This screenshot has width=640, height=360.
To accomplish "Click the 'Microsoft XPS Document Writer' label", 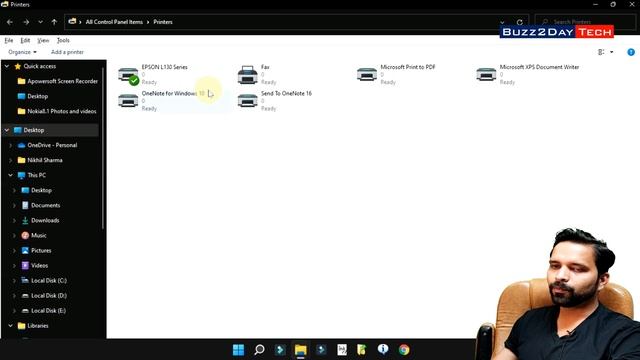I will [x=539, y=67].
